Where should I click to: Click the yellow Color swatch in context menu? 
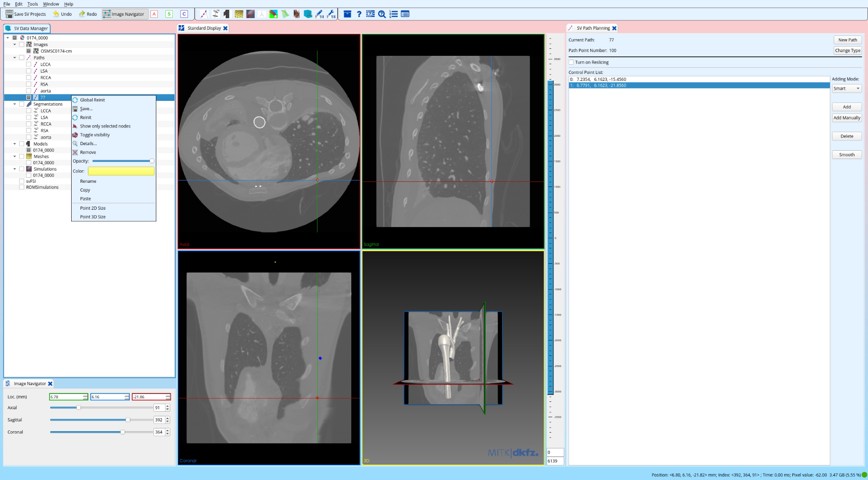121,171
